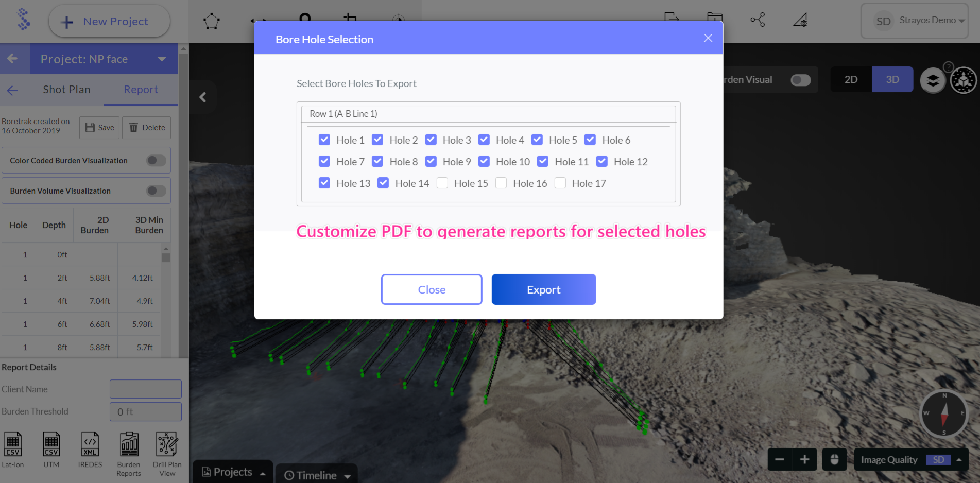The image size is (980, 483).
Task: Open the share network icon
Action: (758, 20)
